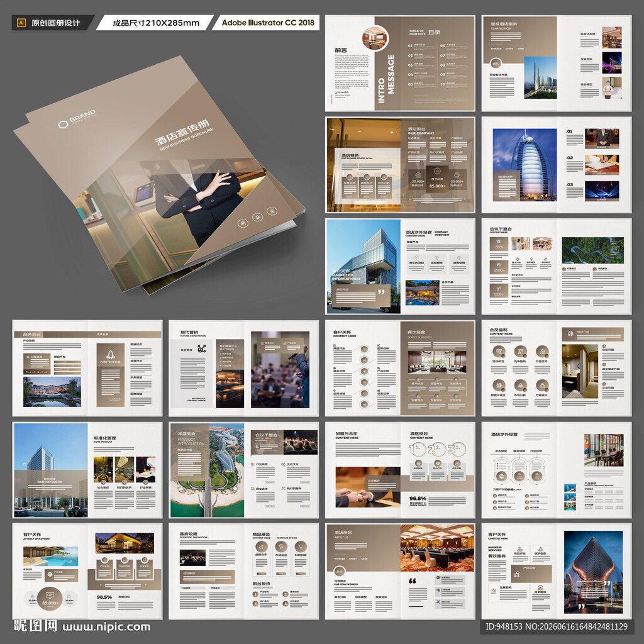
Task: Click the .01 numbered item
Action: [569, 131]
